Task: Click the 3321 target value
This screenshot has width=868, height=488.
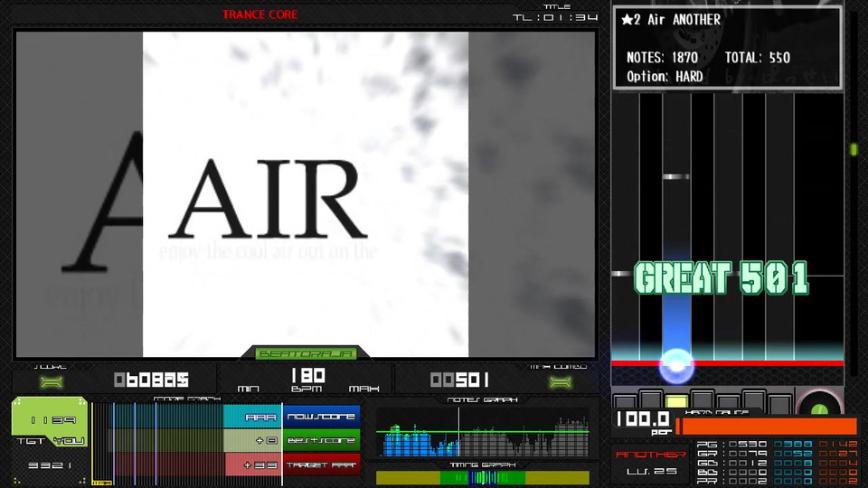Action: pos(50,466)
